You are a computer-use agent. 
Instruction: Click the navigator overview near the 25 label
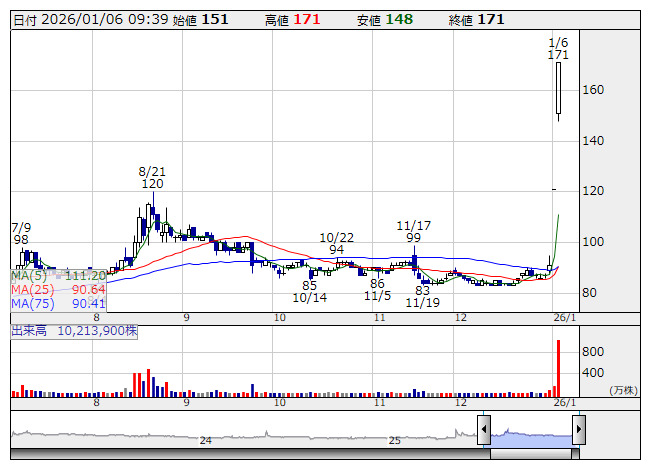395,438
